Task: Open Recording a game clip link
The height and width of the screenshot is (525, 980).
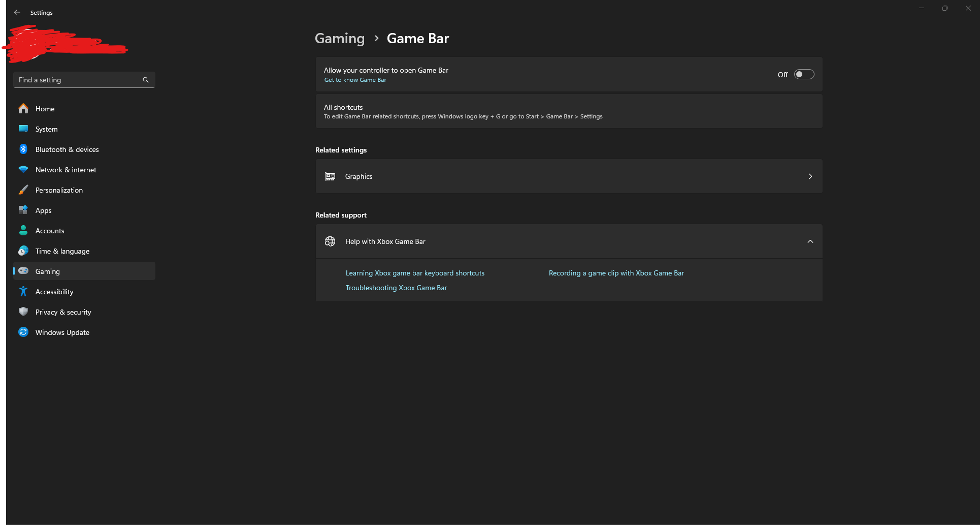Action: [x=616, y=273]
